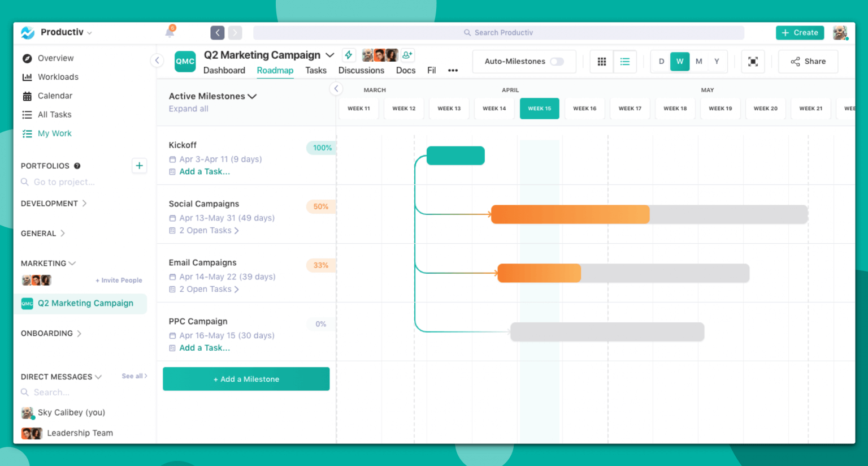Click the invite person icon near project avatars

407,55
